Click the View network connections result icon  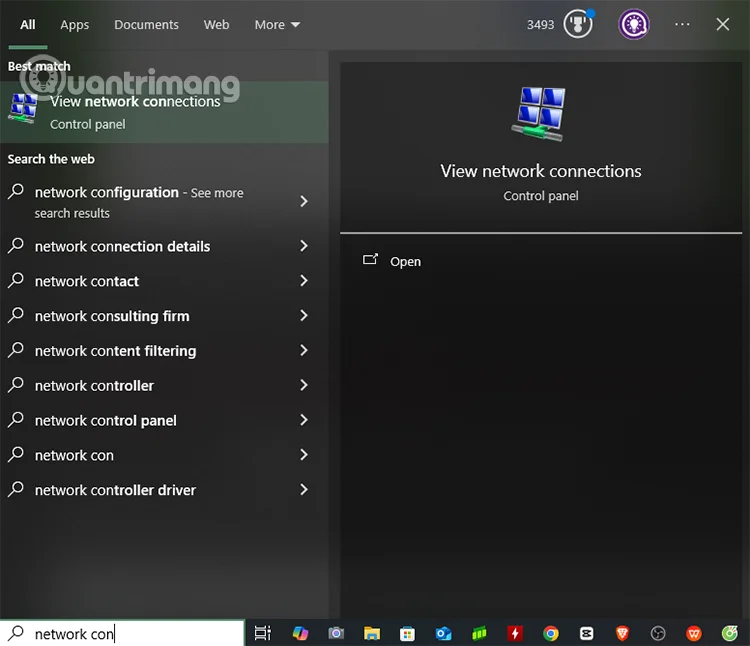[x=22, y=108]
